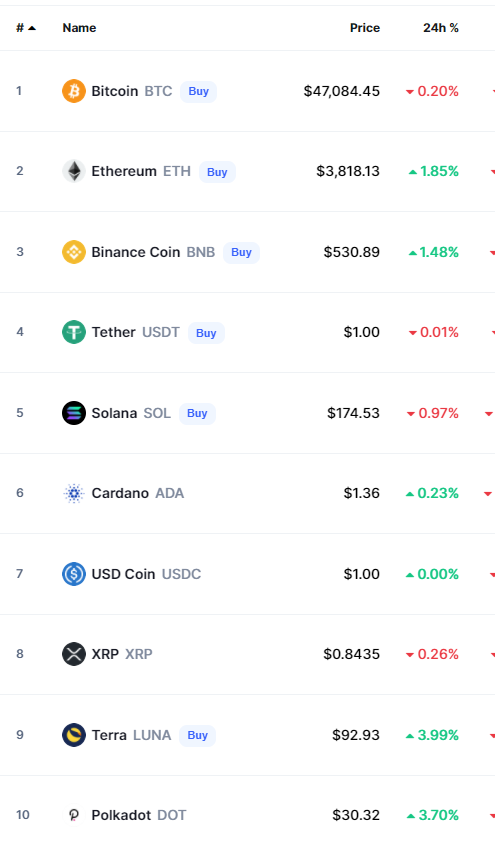This screenshot has height=849, width=495.
Task: Sort by 24h % column header
Action: 441,28
